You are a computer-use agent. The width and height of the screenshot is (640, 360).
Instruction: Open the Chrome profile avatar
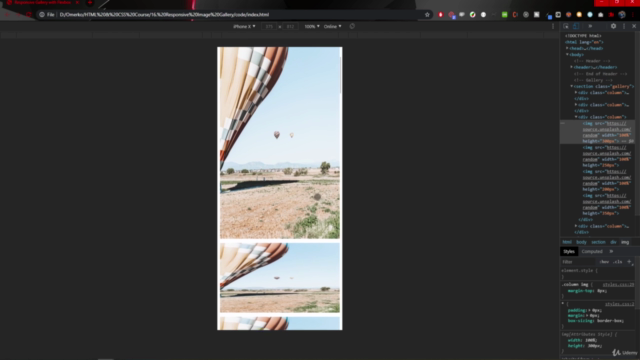(x=622, y=15)
